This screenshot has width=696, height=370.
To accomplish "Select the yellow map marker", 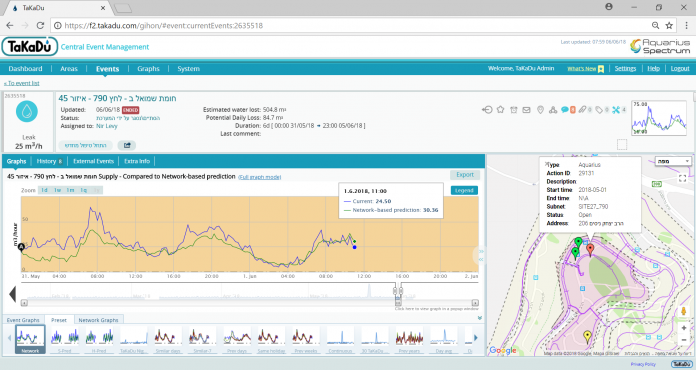I will tap(587, 337).
